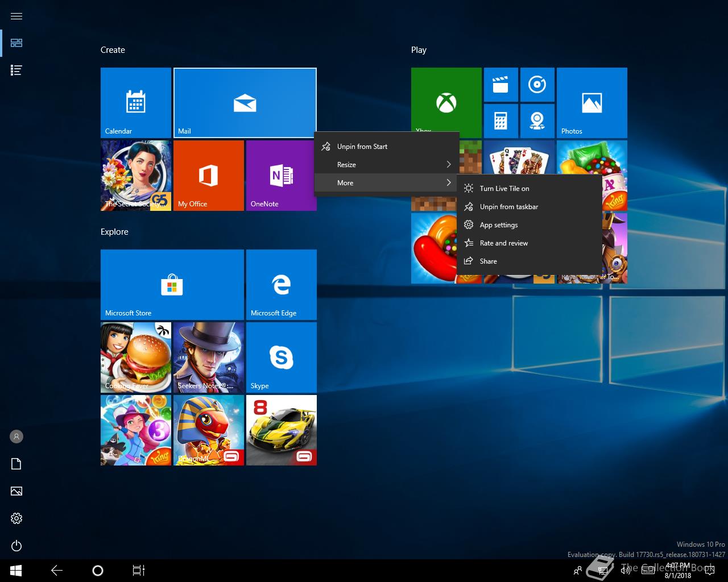Open the People icon in the tray
Viewport: 728px width, 582px height.
[578, 571]
